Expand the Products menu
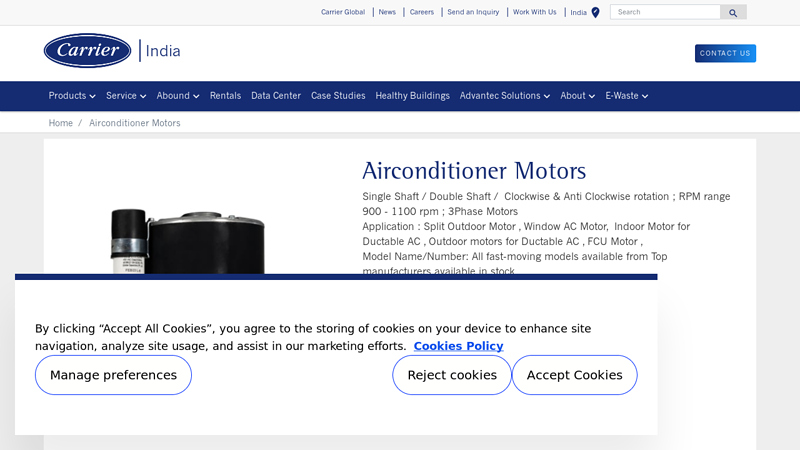Viewport: 800px width, 450px height. 72,96
